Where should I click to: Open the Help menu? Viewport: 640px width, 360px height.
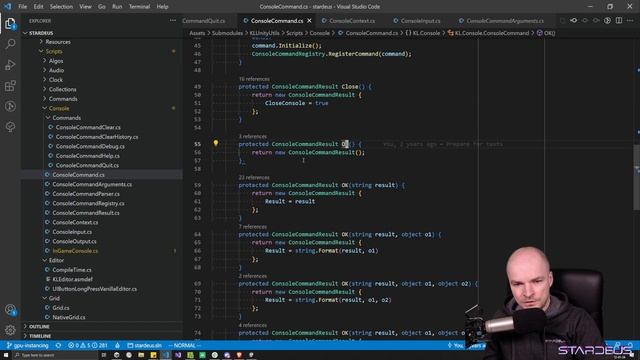click(x=162, y=7)
